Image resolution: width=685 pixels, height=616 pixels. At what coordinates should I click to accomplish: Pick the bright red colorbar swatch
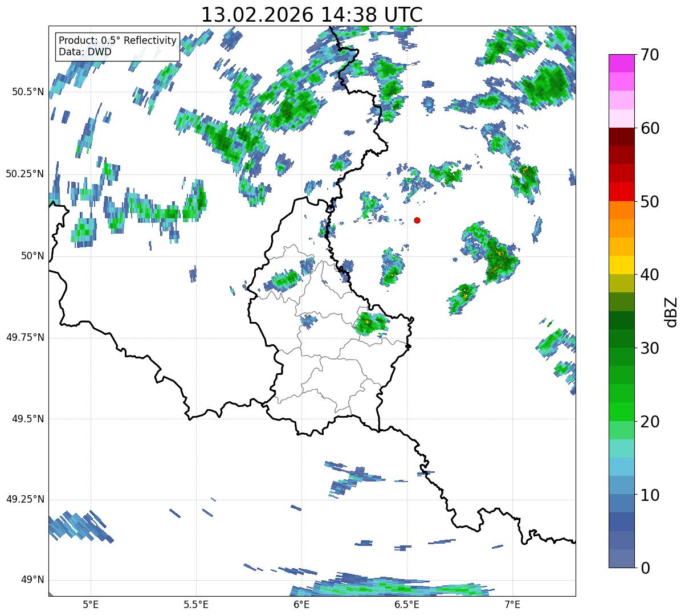coord(622,192)
